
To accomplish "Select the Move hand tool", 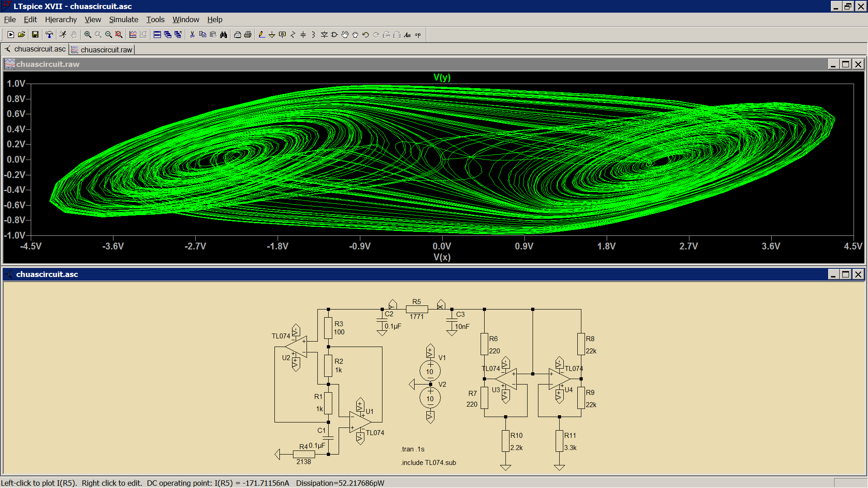I will tap(345, 34).
